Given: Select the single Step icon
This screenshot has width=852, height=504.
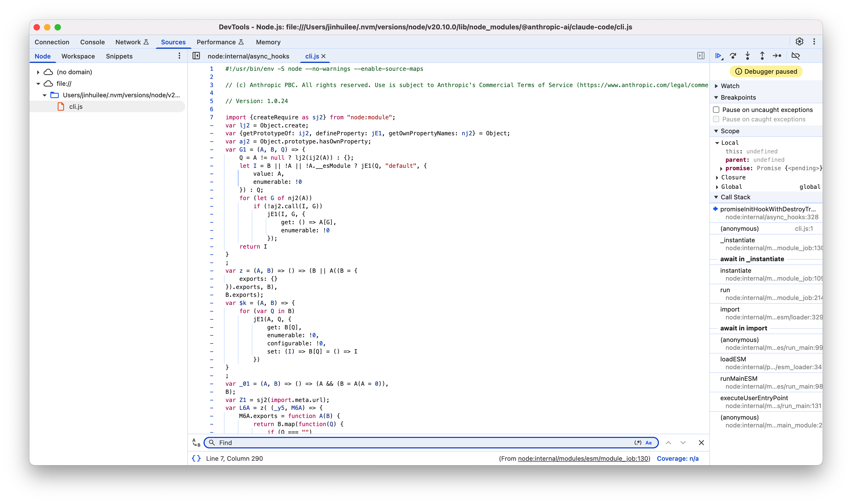Looking at the screenshot, I should [x=777, y=56].
